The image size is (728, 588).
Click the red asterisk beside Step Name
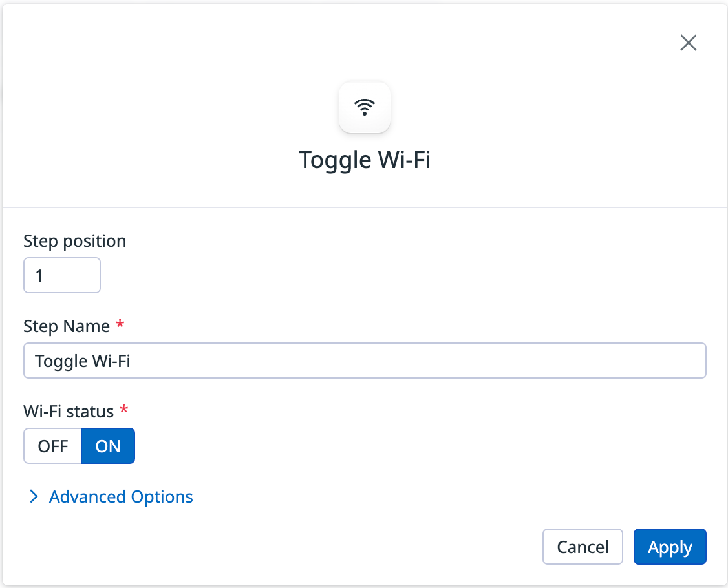(x=120, y=324)
